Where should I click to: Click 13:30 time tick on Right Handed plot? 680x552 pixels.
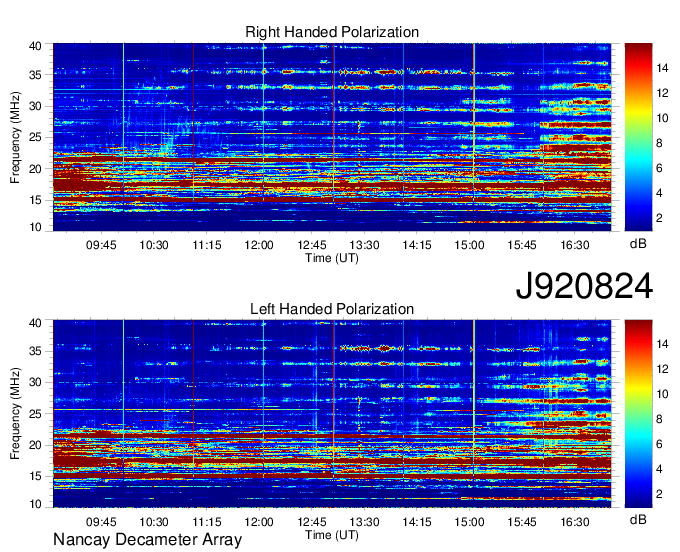click(x=364, y=245)
